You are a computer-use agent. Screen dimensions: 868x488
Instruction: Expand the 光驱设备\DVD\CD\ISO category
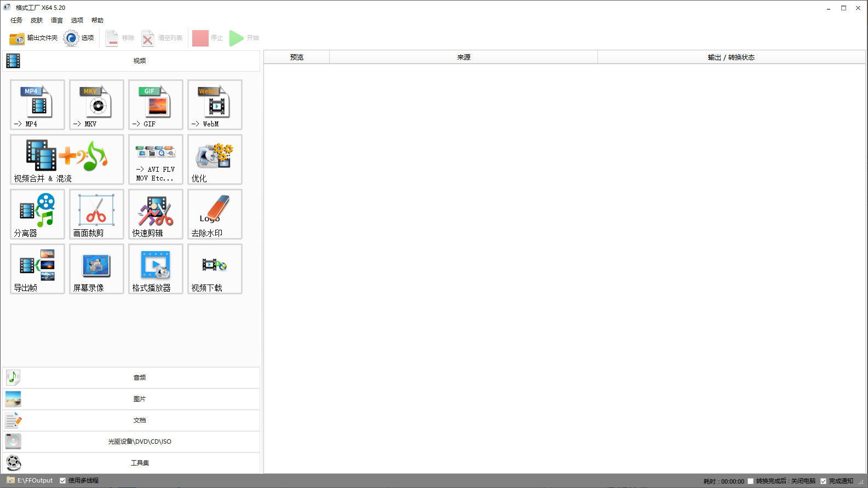[x=131, y=441]
